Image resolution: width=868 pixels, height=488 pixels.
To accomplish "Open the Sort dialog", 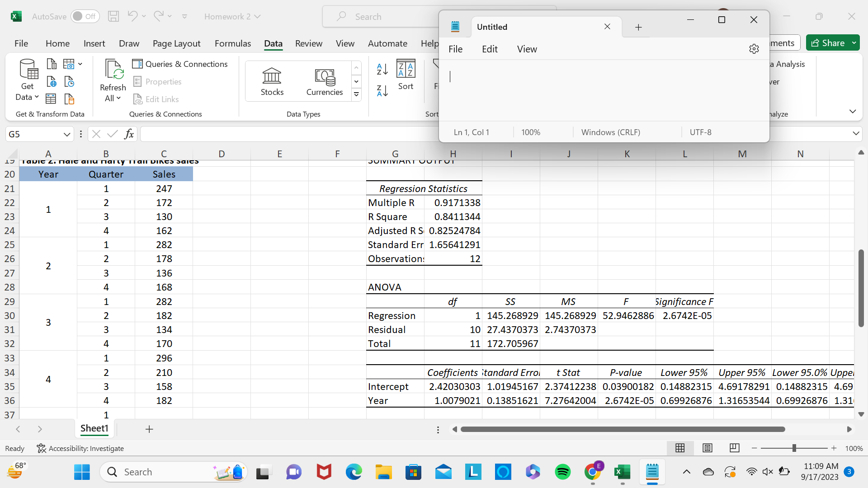I will click(x=406, y=75).
